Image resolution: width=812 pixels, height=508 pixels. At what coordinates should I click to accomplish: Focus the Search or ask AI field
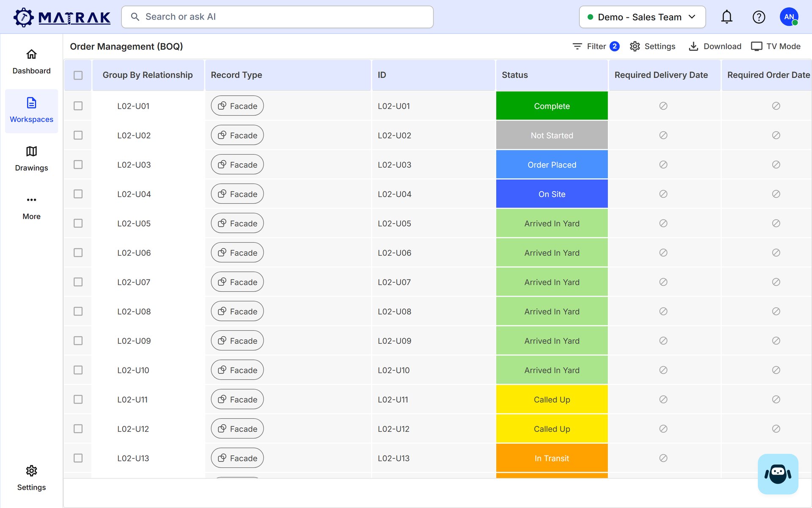pos(277,17)
